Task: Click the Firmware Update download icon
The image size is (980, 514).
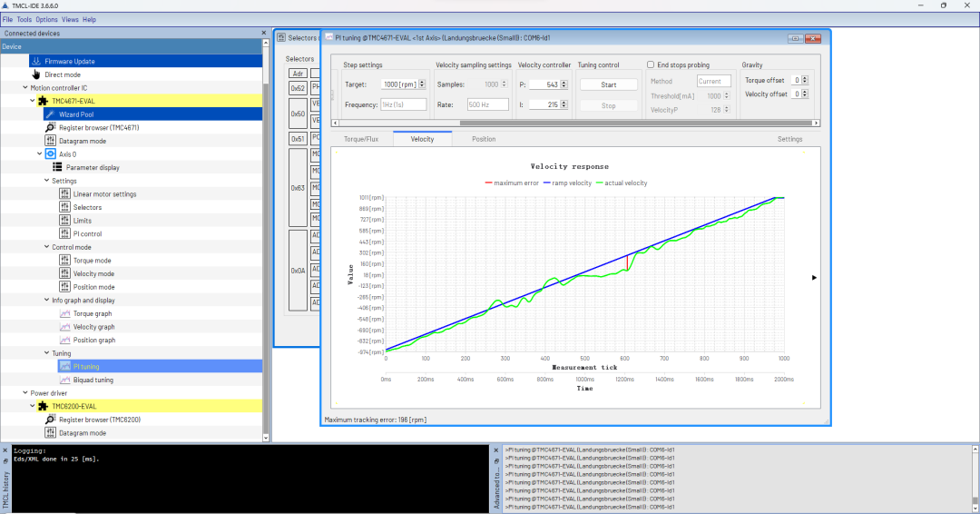Action: point(36,61)
